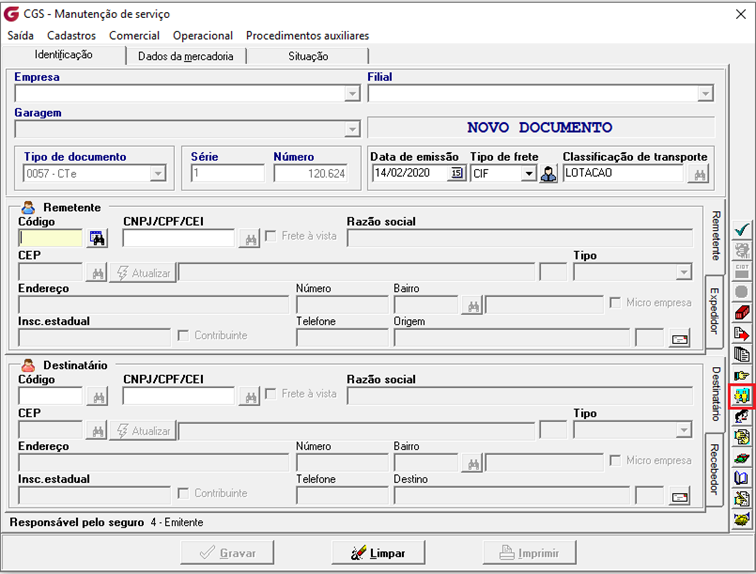756x574 pixels.
Task: Click the hand writing on document icon
Action: point(742,499)
